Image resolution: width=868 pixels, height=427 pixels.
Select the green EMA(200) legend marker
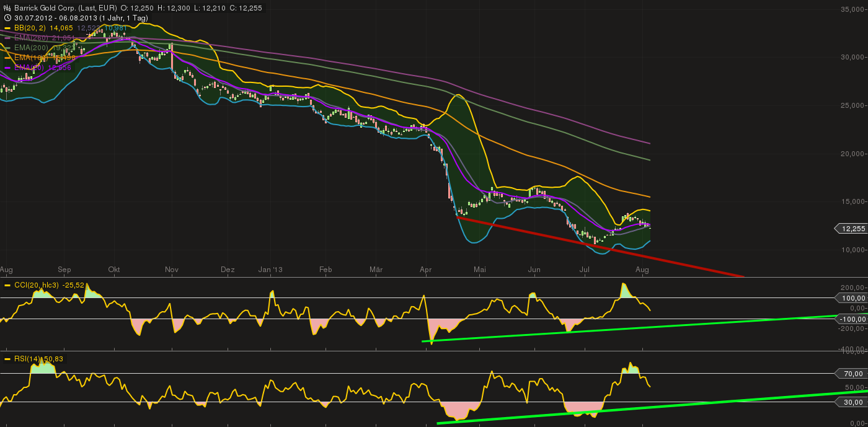[7, 48]
